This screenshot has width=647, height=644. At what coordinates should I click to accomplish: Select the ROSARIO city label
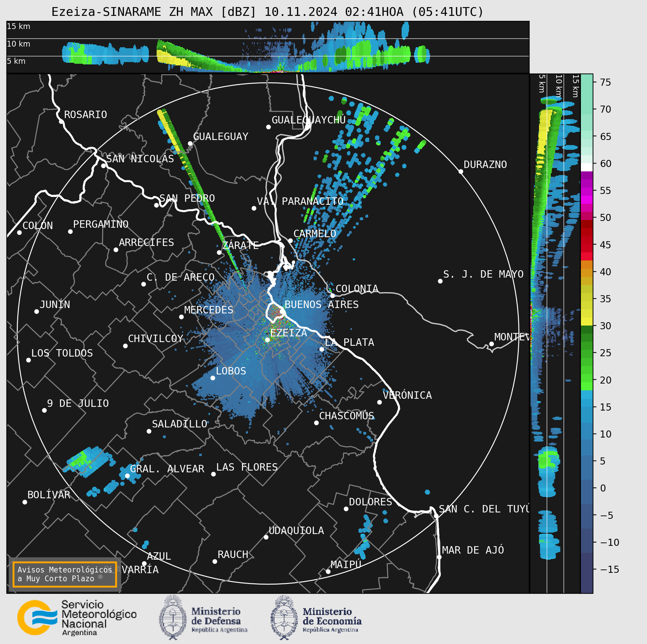(x=85, y=115)
